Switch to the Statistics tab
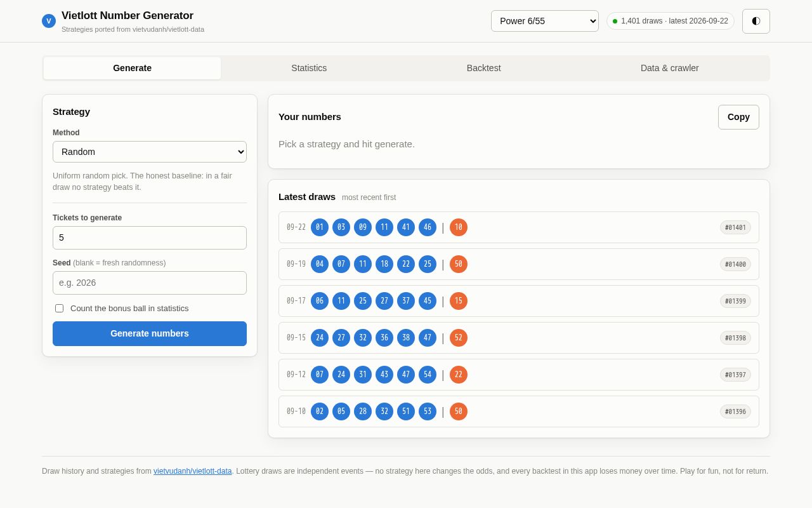 (x=309, y=68)
